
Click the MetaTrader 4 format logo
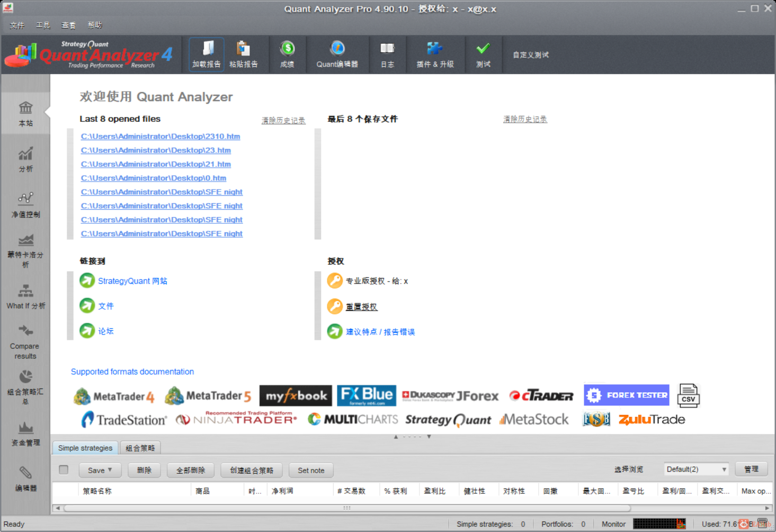[114, 396]
